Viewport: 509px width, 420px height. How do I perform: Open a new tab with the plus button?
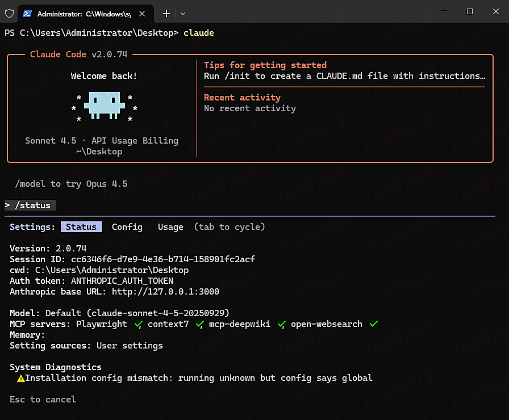click(166, 13)
